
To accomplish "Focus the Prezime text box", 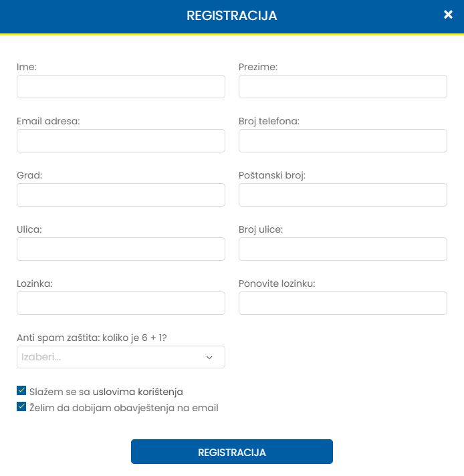I will pyautogui.click(x=343, y=86).
